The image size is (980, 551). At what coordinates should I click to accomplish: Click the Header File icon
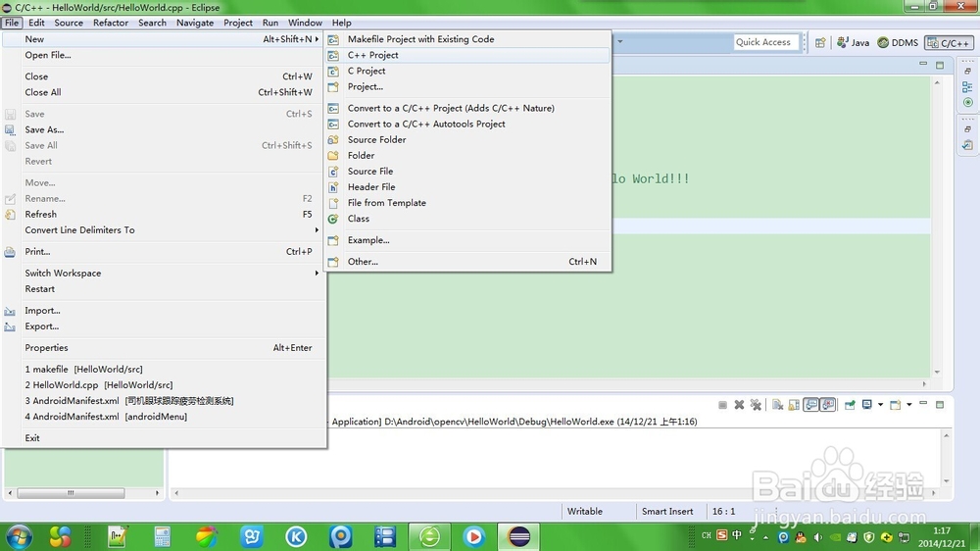coord(334,187)
